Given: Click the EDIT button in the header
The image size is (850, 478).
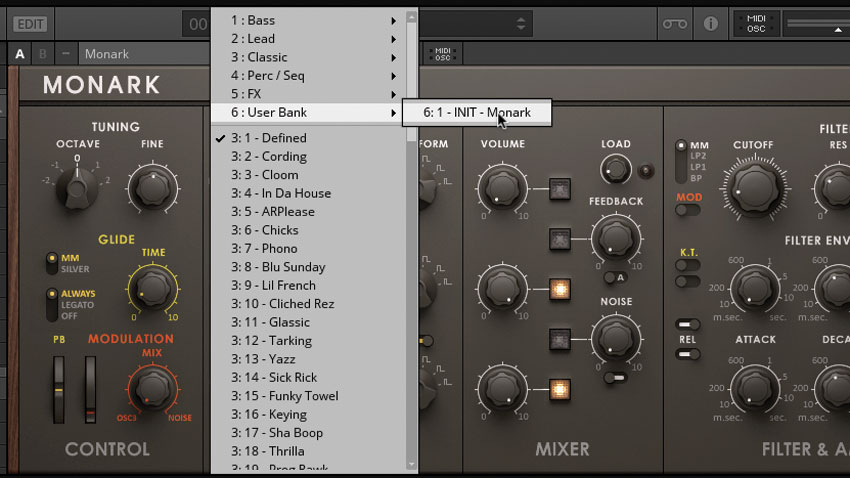Looking at the screenshot, I should coord(30,24).
